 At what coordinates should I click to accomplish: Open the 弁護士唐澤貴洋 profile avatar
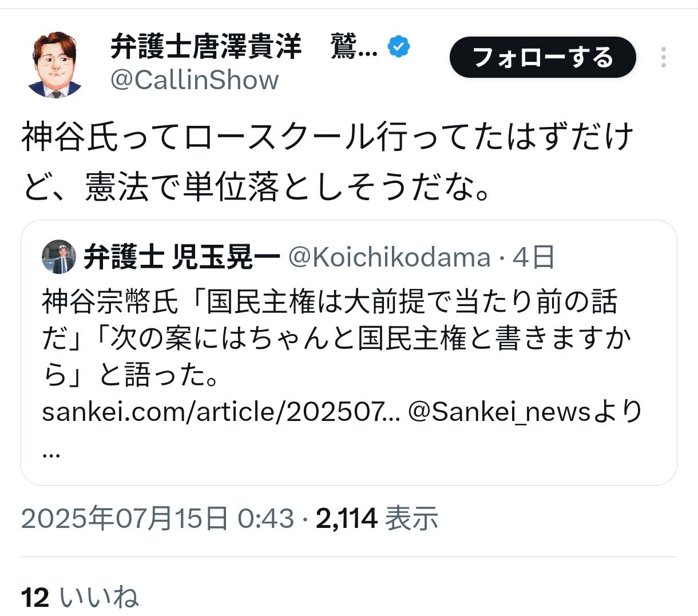55,64
